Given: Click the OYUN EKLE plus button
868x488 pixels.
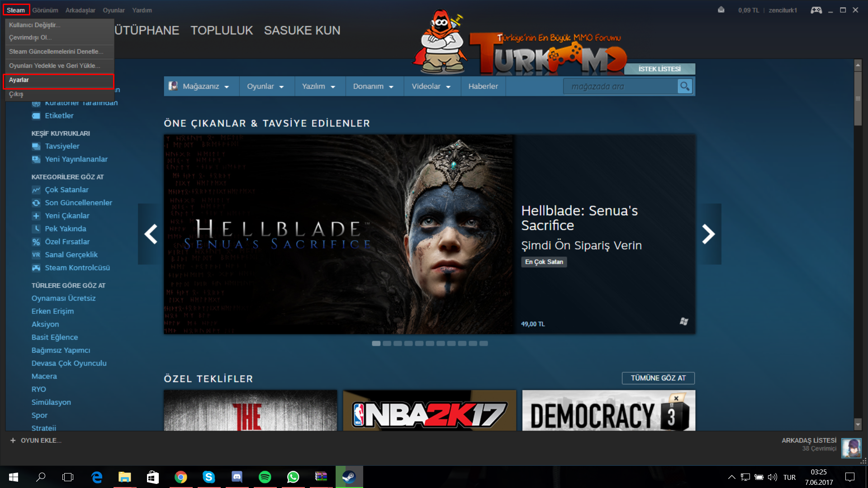Looking at the screenshot, I should [13, 441].
